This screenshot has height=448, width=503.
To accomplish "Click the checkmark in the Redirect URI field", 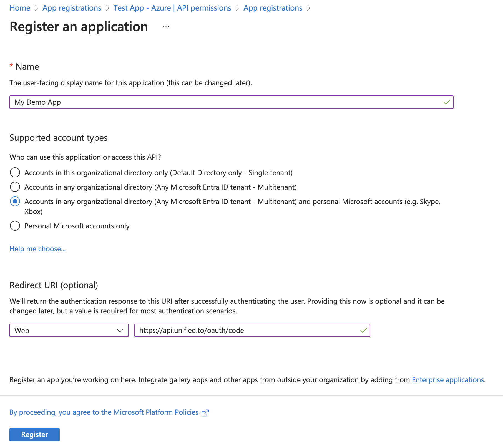I will coord(363,330).
